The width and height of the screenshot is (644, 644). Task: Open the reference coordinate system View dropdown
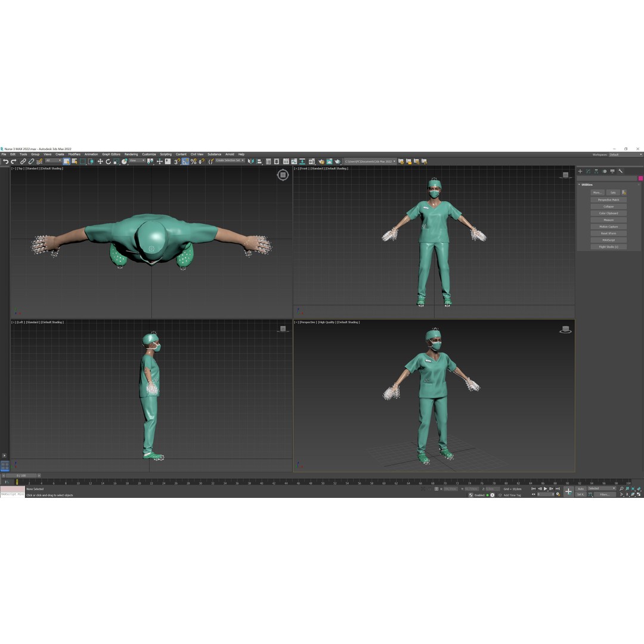click(x=137, y=160)
